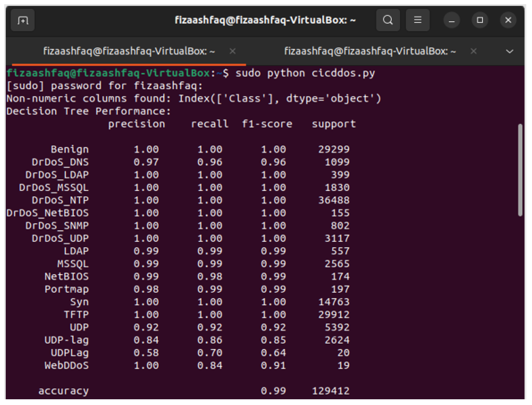Minimize the terminal window
The image size is (532, 405).
[x=451, y=21]
